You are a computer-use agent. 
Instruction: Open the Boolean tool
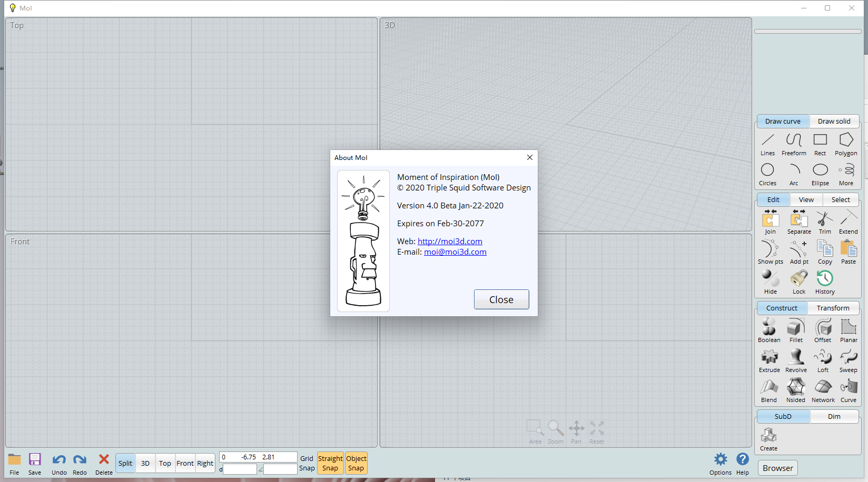[769, 330]
